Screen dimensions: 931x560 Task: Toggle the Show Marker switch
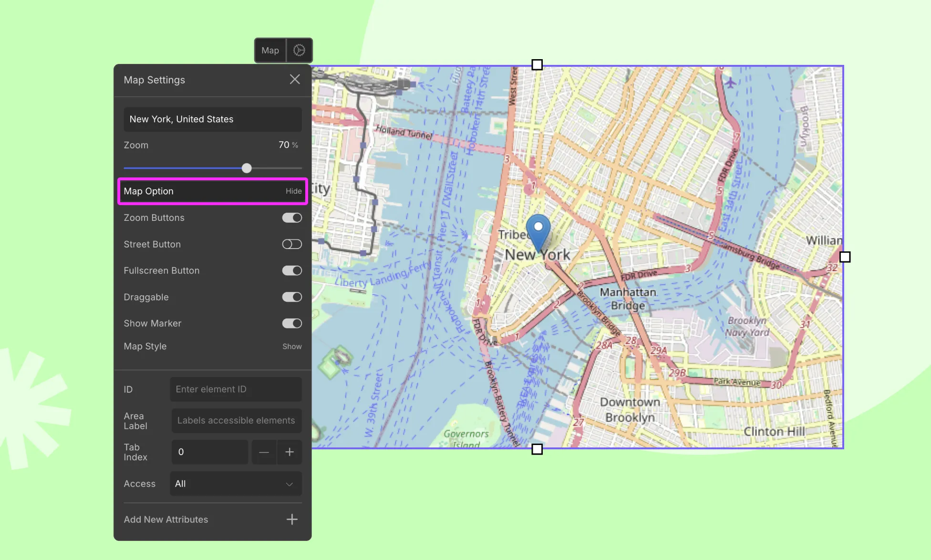pos(292,323)
